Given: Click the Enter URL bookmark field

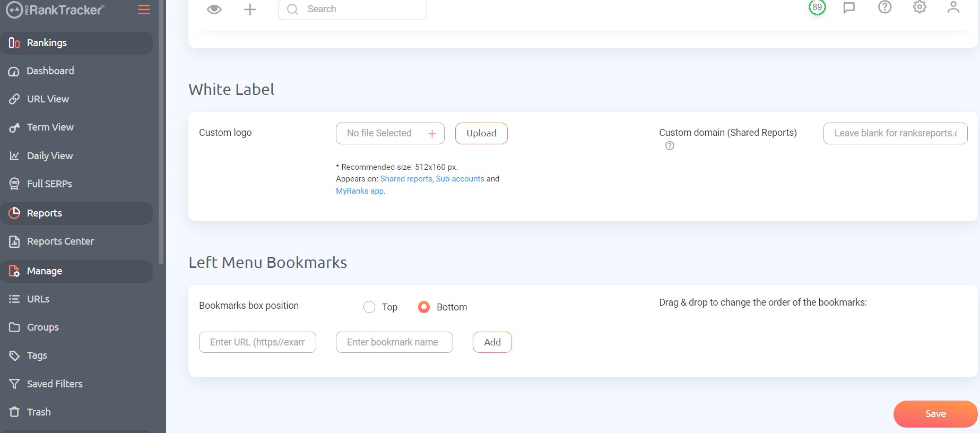Looking at the screenshot, I should coord(257,342).
